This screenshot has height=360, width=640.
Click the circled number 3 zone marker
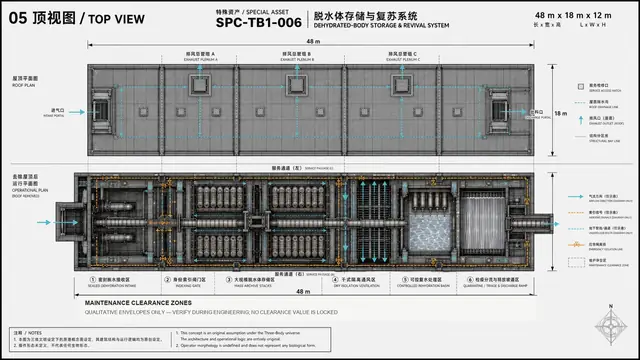click(x=229, y=280)
